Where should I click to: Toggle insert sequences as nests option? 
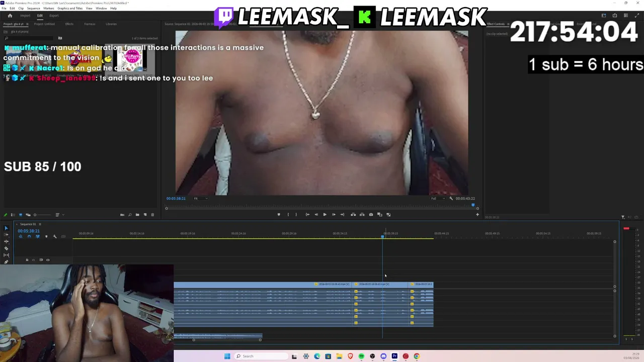point(20,236)
